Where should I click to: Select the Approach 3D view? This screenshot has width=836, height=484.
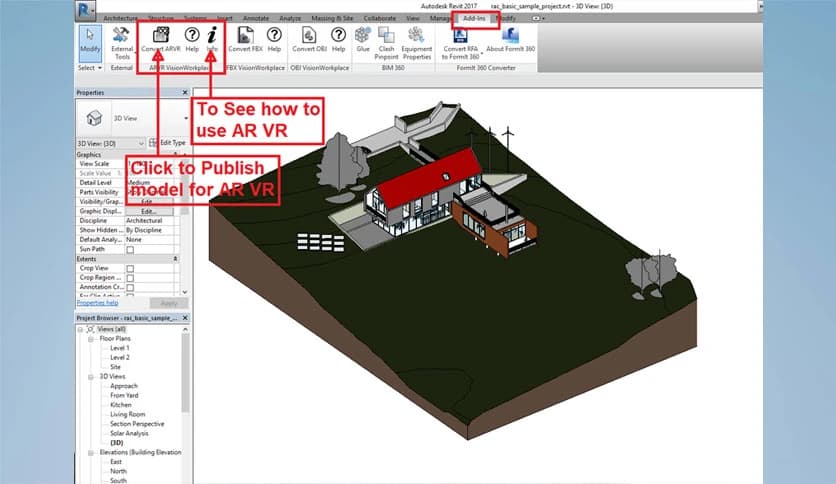[124, 386]
